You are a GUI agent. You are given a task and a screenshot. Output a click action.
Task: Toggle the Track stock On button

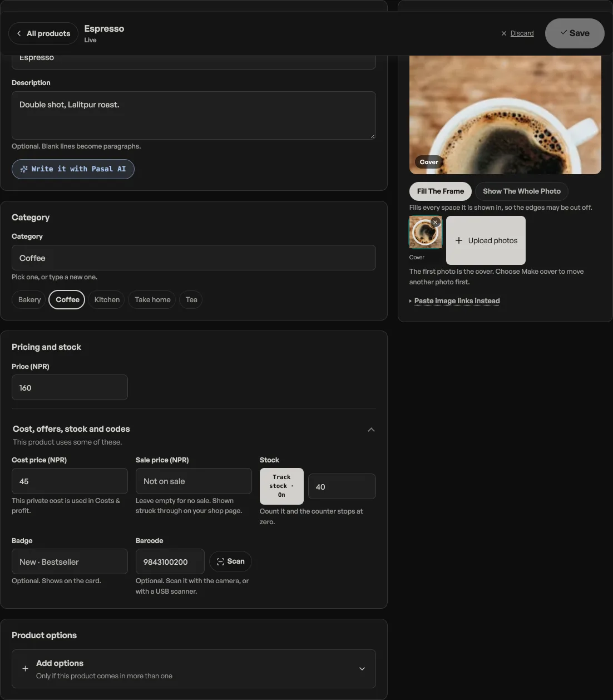coord(281,486)
